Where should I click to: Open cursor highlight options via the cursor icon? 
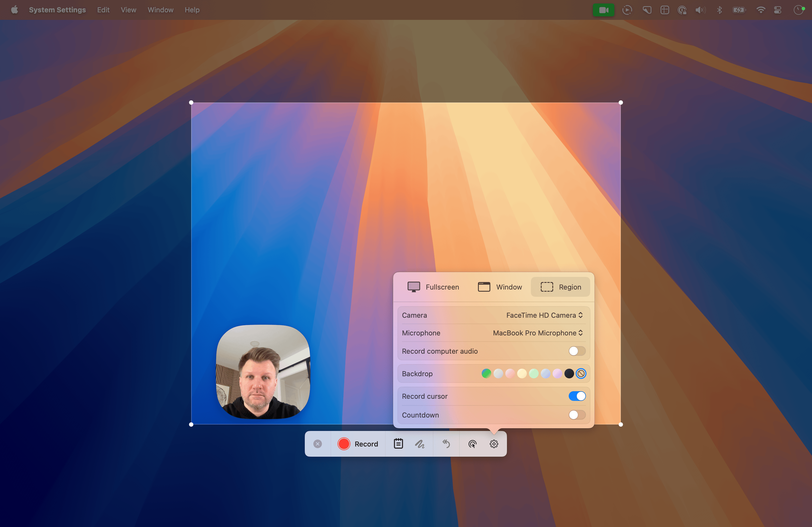tap(473, 444)
